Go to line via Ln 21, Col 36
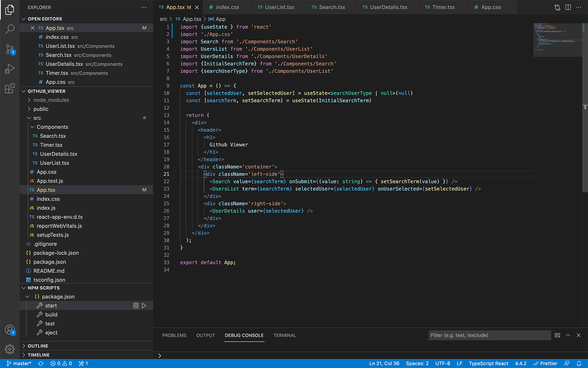The width and height of the screenshot is (588, 368). pyautogui.click(x=384, y=363)
